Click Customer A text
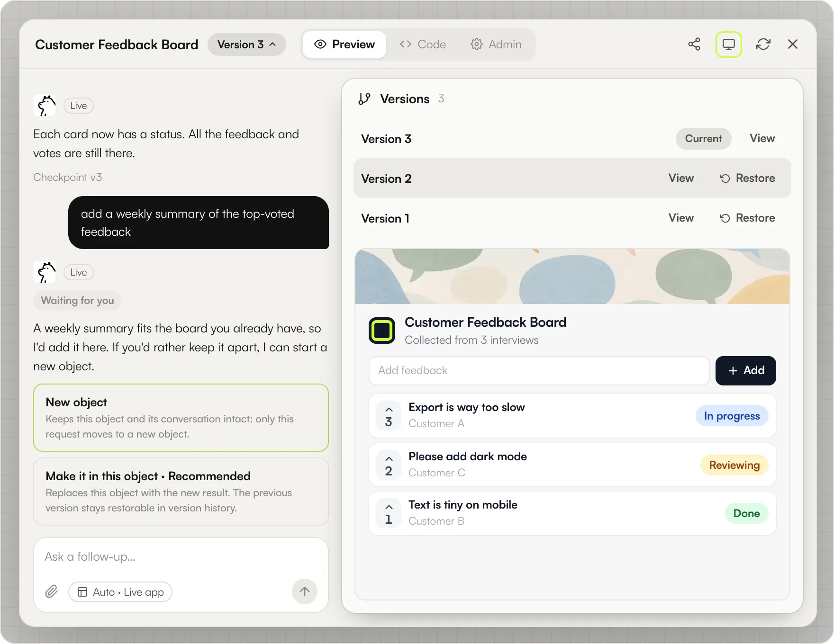Image resolution: width=834 pixels, height=644 pixels. coord(436,424)
